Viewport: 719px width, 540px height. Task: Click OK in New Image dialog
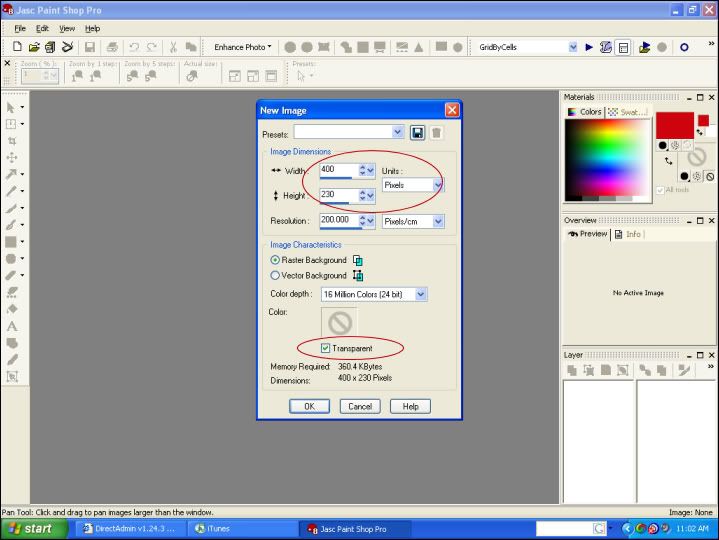[x=310, y=406]
